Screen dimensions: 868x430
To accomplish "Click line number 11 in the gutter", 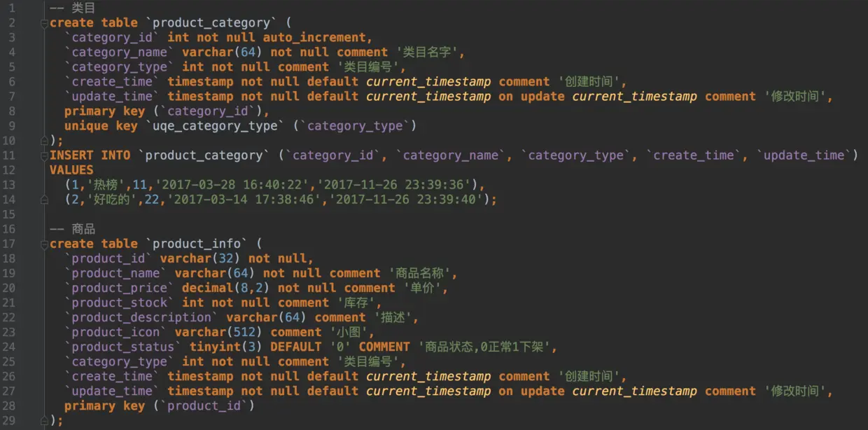I will [11, 155].
